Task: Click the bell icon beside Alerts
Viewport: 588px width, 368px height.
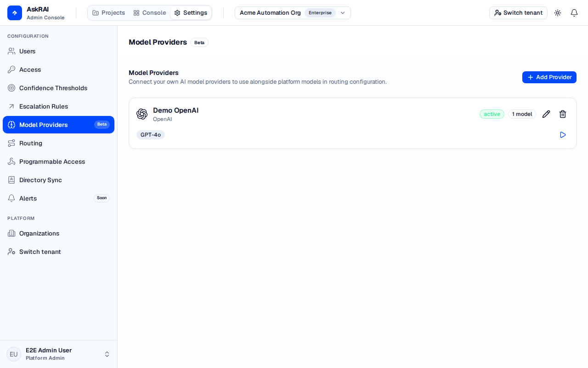Action: [x=11, y=198]
